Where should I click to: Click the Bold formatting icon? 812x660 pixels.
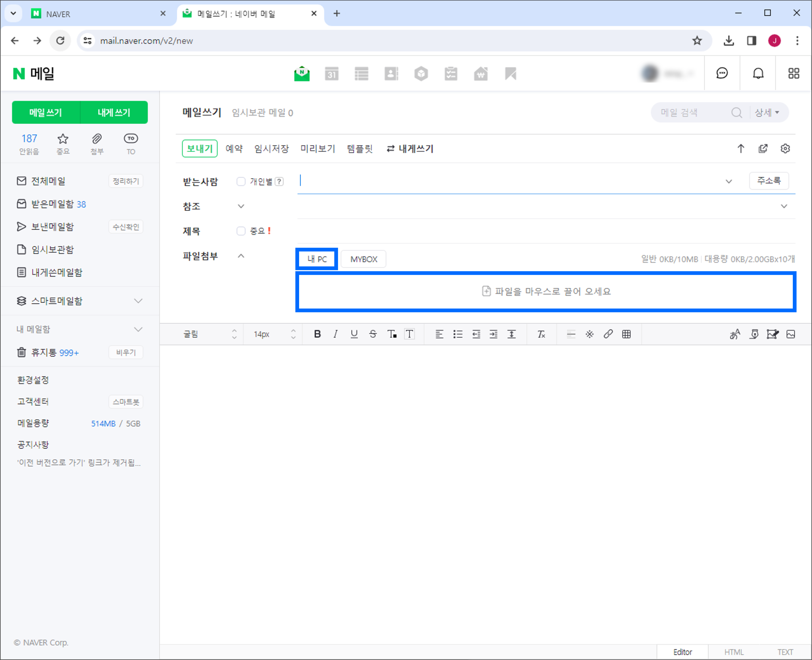317,334
